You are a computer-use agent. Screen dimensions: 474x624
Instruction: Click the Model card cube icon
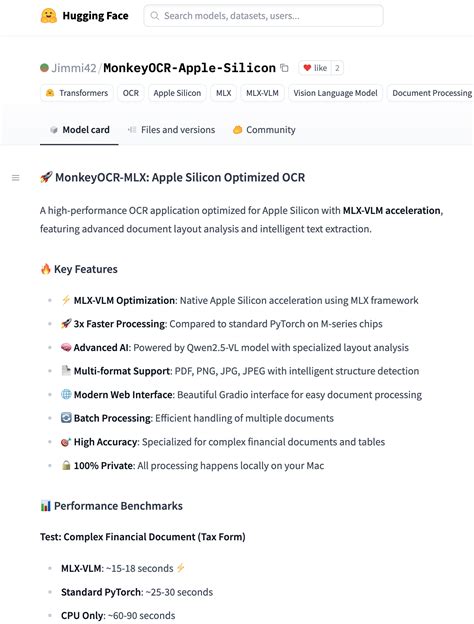tap(54, 130)
